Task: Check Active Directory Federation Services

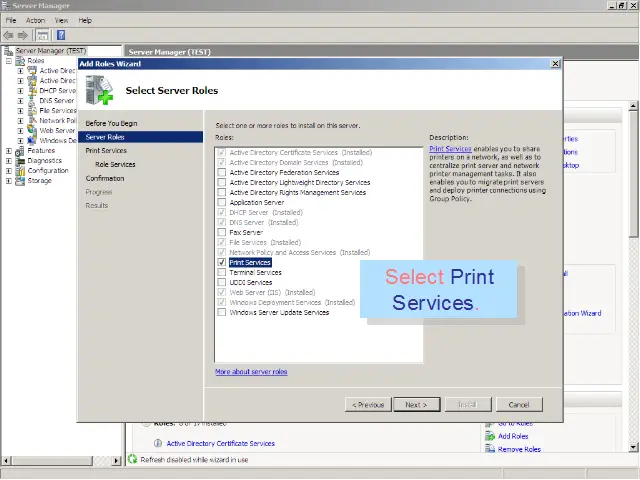Action: tap(222, 172)
